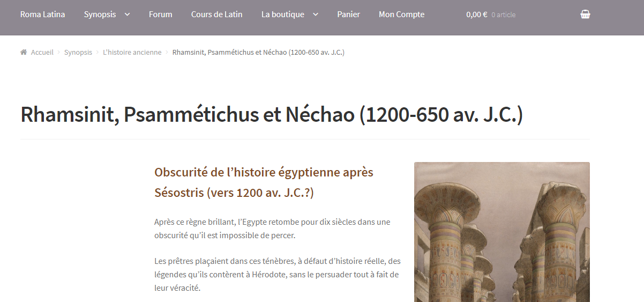Expand the La boutique dropdown arrow
The height and width of the screenshot is (302, 644).
tap(316, 14)
